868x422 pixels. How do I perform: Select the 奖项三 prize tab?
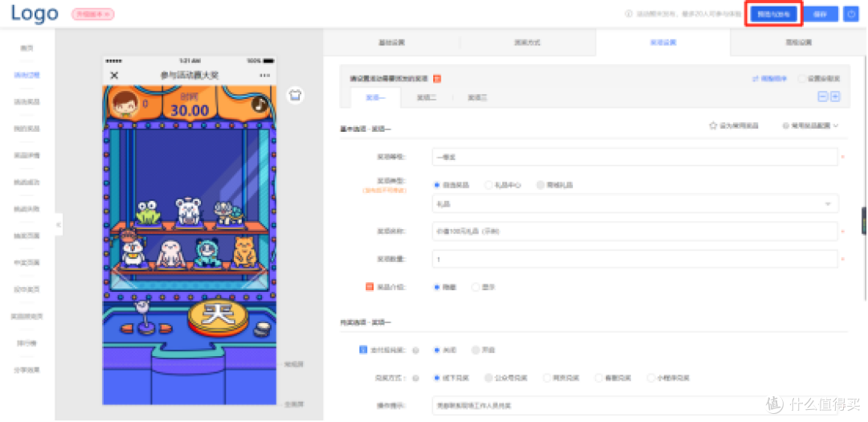coord(477,97)
